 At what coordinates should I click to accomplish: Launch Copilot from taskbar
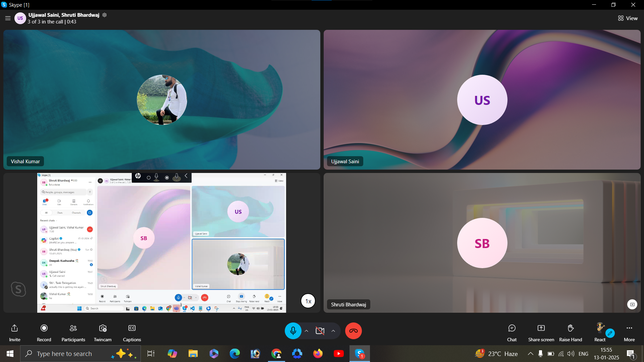click(x=172, y=354)
